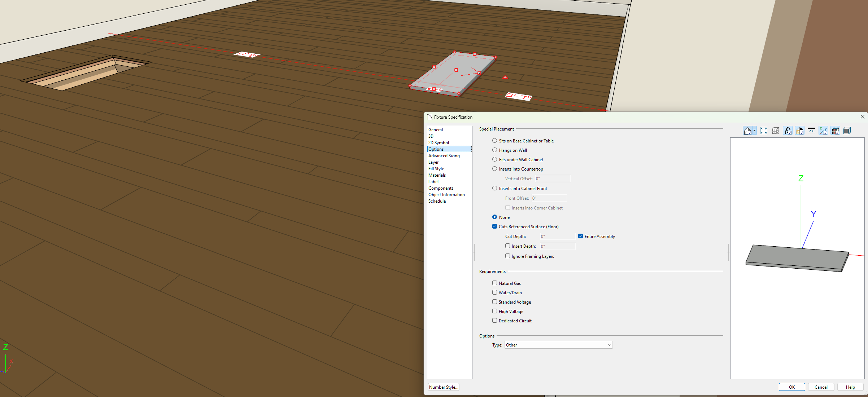Select the Hangs on Wall radio option
This screenshot has height=397, width=868.
pos(494,150)
